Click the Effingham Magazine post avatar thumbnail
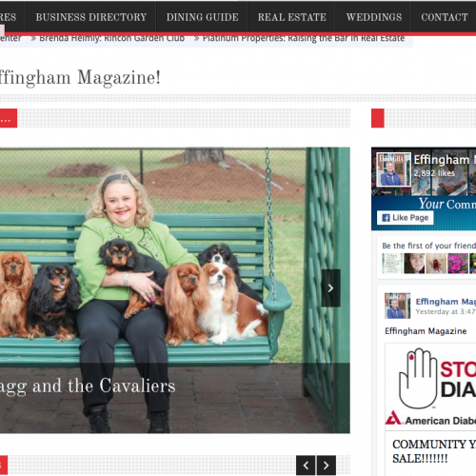Image resolution: width=476 pixels, height=476 pixels. point(397,306)
